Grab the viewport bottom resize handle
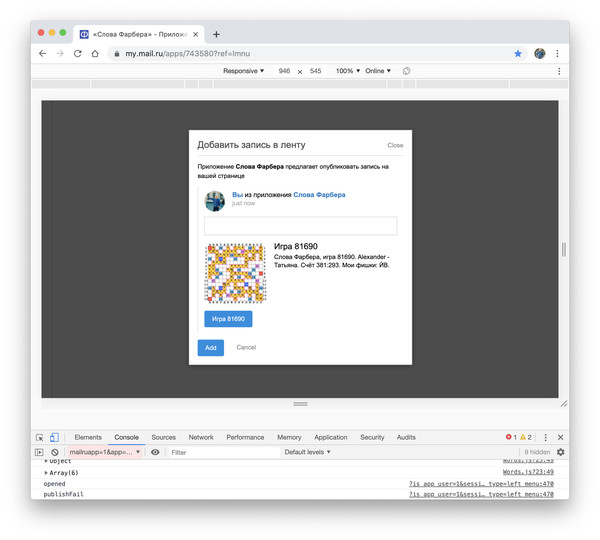Viewport: 600px width, 540px height. point(300,404)
